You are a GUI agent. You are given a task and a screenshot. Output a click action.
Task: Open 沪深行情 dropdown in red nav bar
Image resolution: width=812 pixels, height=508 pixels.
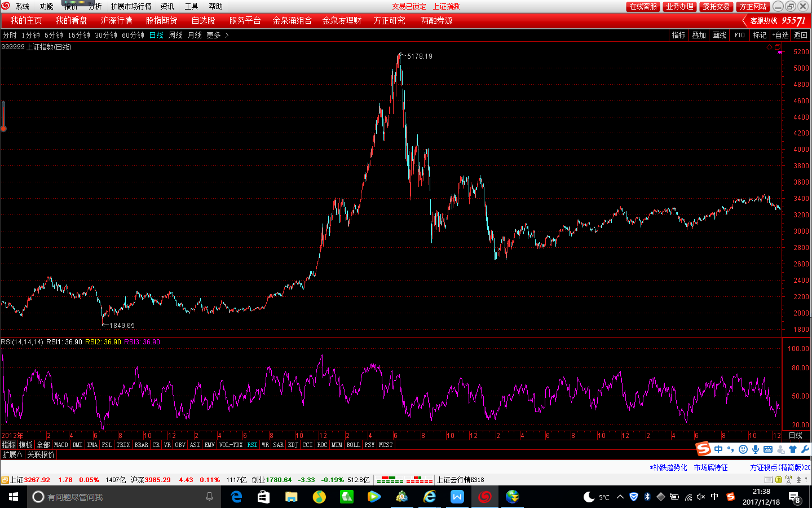(x=117, y=20)
